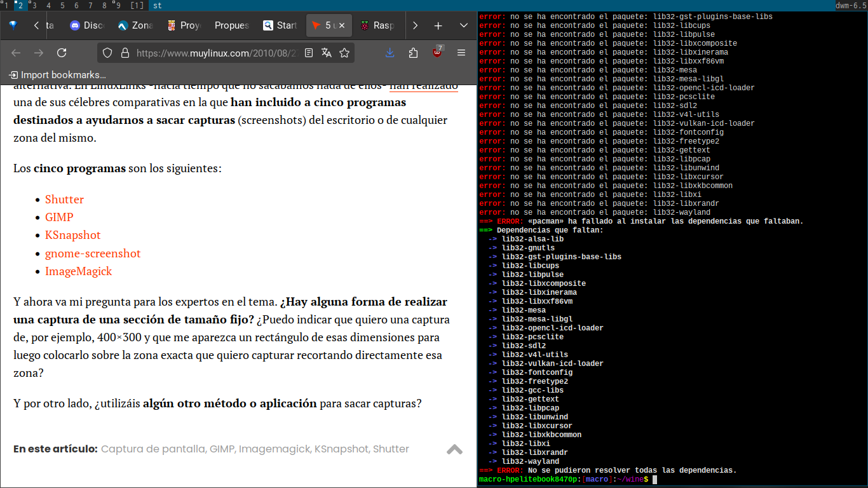Go forward with the forward arrow

pos(39,53)
